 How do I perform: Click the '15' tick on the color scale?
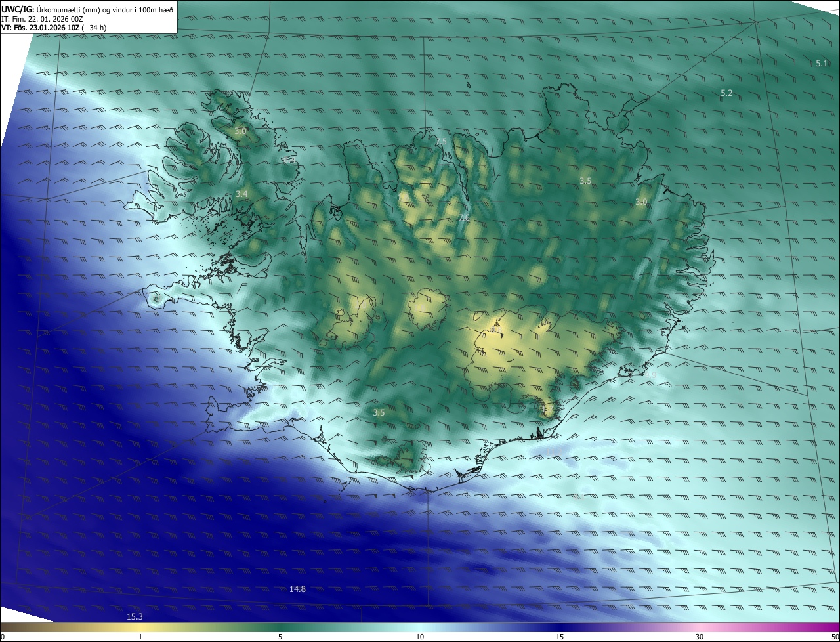point(560,637)
